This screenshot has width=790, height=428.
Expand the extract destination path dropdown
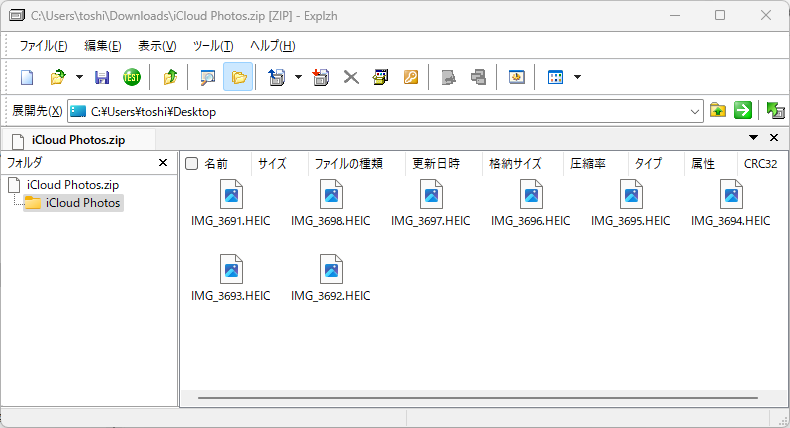(695, 111)
